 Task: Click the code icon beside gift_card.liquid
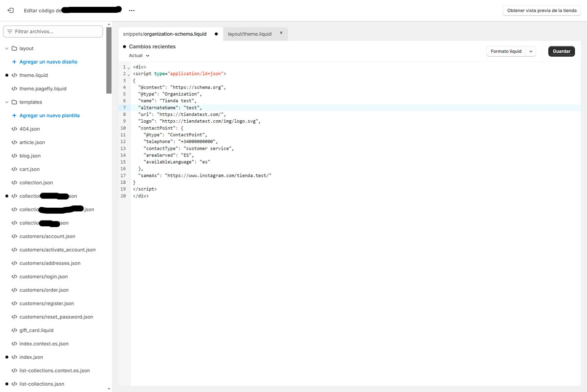pyautogui.click(x=14, y=330)
